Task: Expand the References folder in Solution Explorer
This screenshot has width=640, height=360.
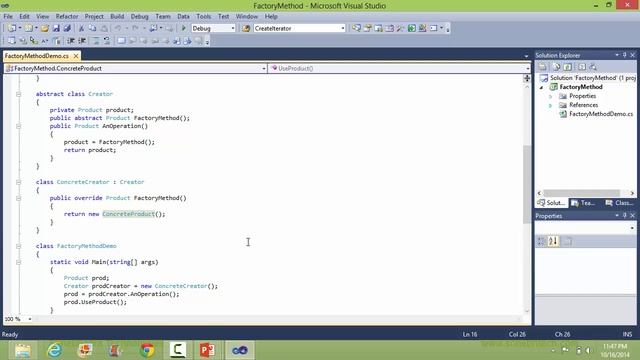Action: 550,105
